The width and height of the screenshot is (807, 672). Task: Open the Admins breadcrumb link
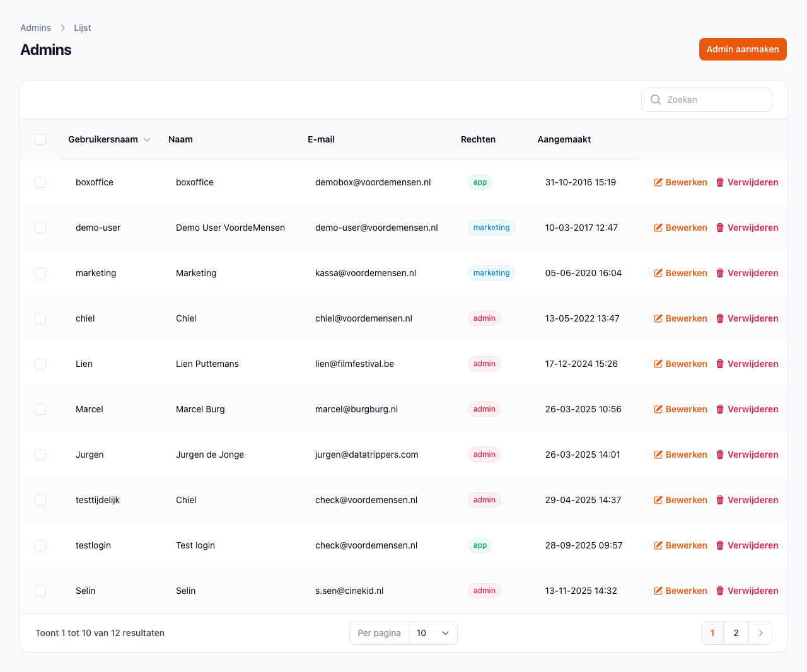[x=35, y=28]
